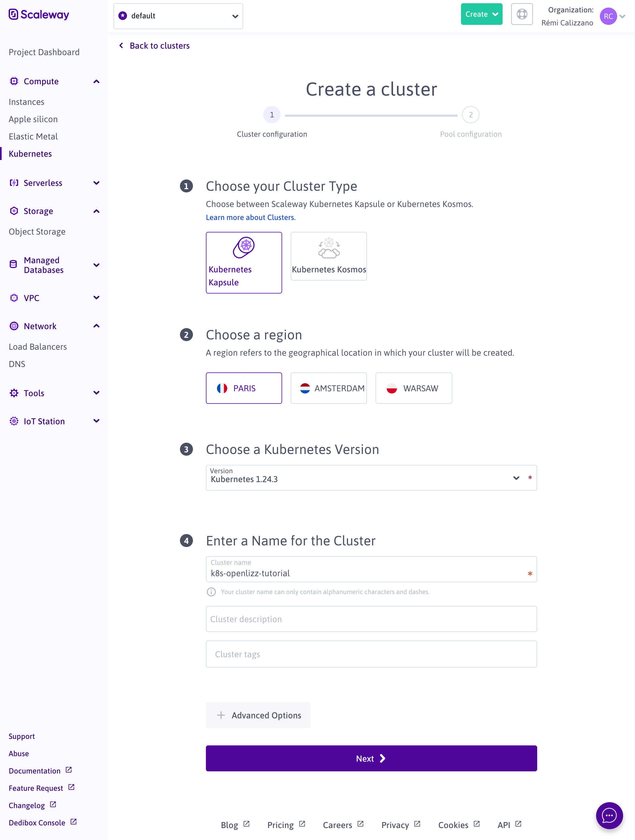Select the Paris region option
The height and width of the screenshot is (840, 635).
[x=244, y=388]
